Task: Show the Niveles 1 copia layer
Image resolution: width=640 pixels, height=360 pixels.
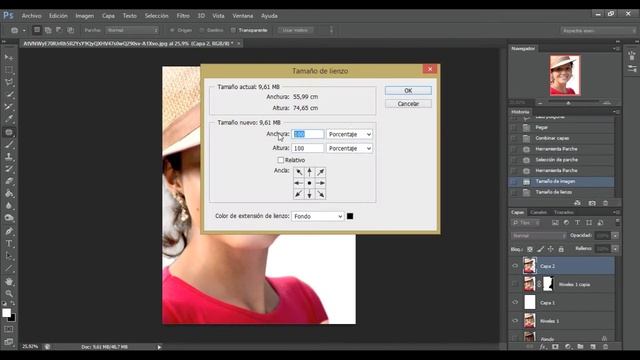Action: (x=515, y=284)
